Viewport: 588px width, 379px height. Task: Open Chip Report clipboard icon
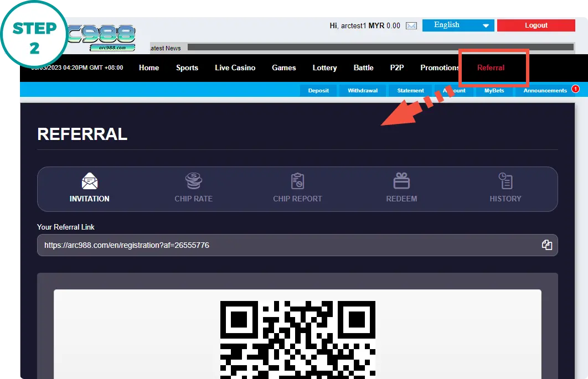[297, 181]
